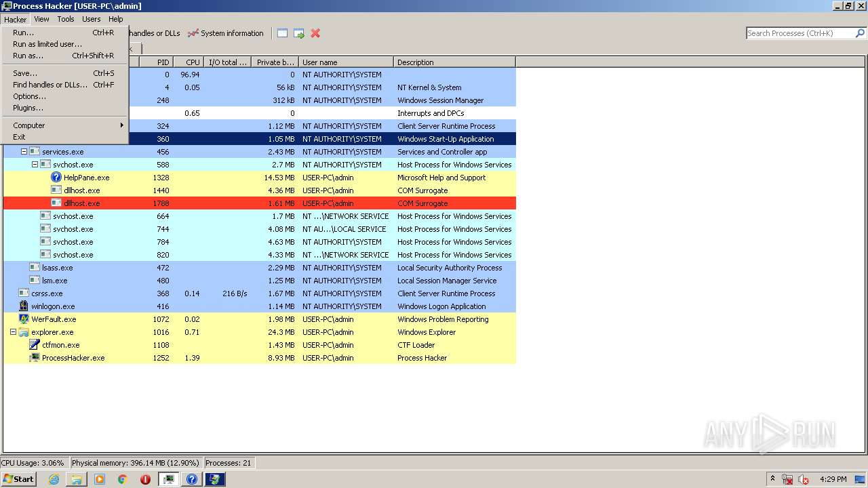Choose Run as... menu entry
This screenshot has height=488, width=868.
pos(64,56)
